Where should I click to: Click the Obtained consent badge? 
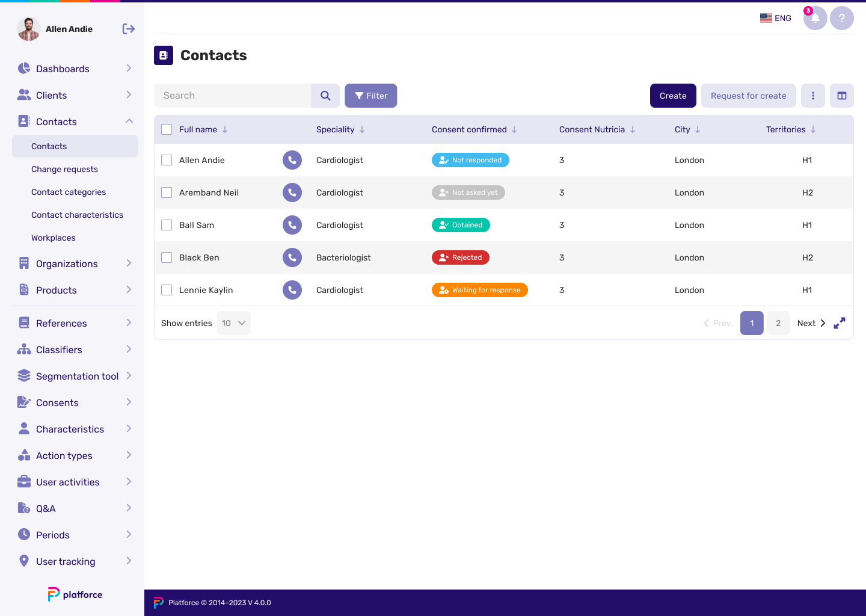461,225
